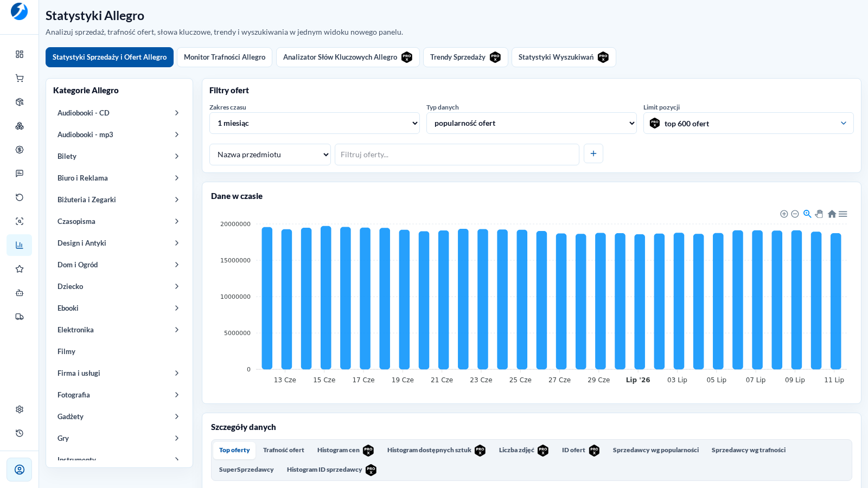Expand the Elektronika category

tap(118, 330)
